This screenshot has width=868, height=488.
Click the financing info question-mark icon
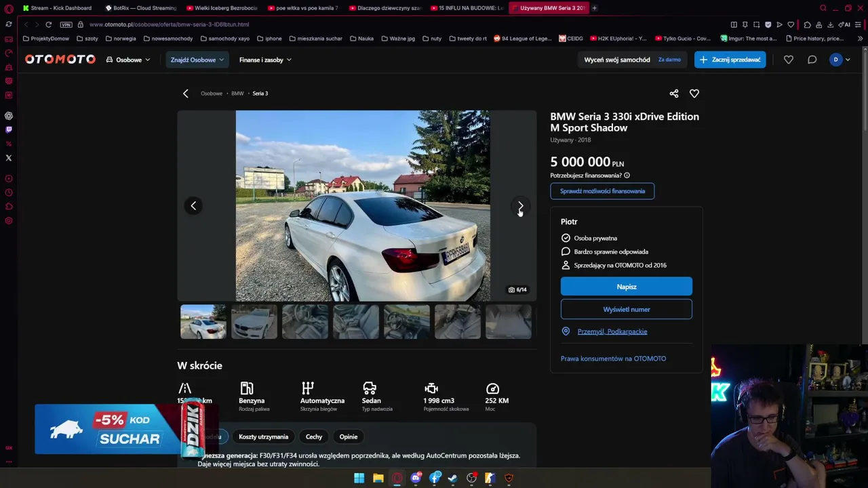tap(627, 176)
